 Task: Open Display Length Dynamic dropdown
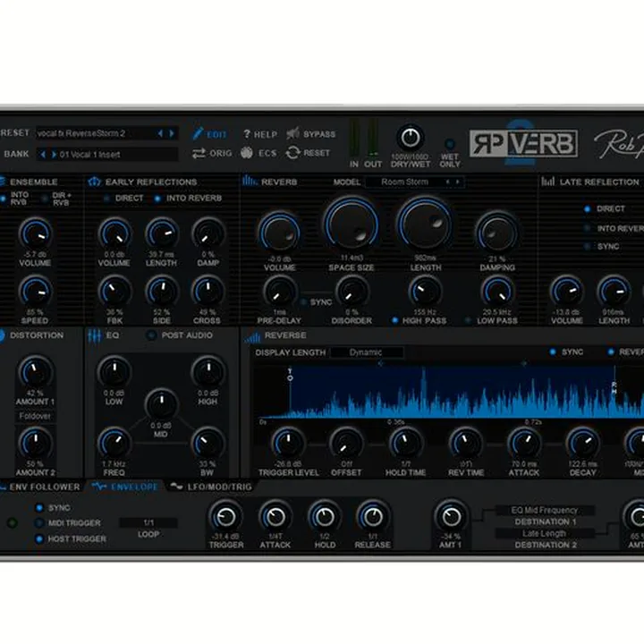click(x=366, y=352)
